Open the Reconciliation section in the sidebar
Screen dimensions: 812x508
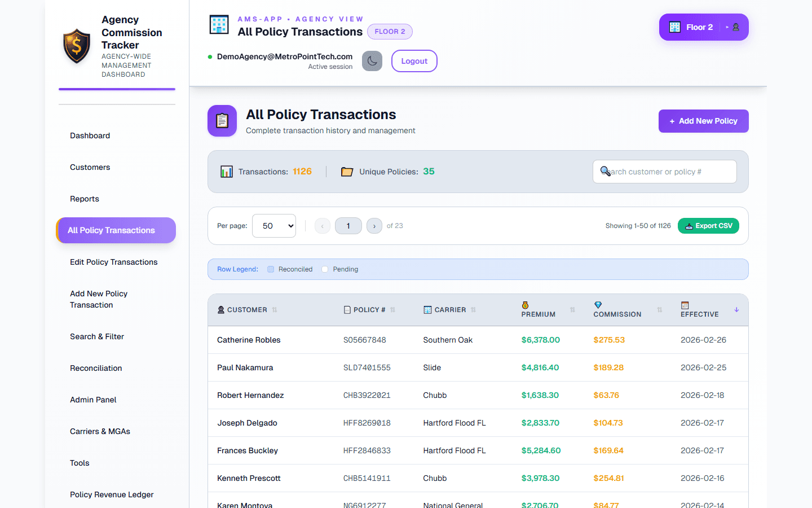click(96, 368)
